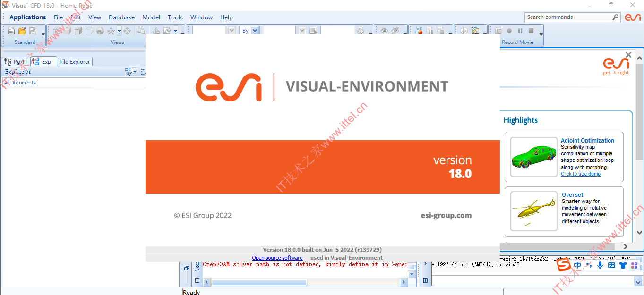The height and width of the screenshot is (295, 644).
Task: Open the View menu
Action: (94, 17)
